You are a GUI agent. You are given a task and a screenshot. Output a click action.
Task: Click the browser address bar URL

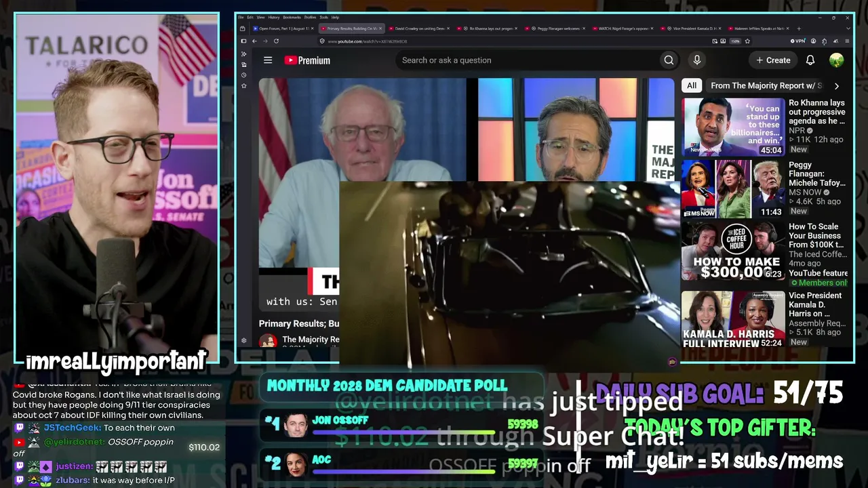367,41
